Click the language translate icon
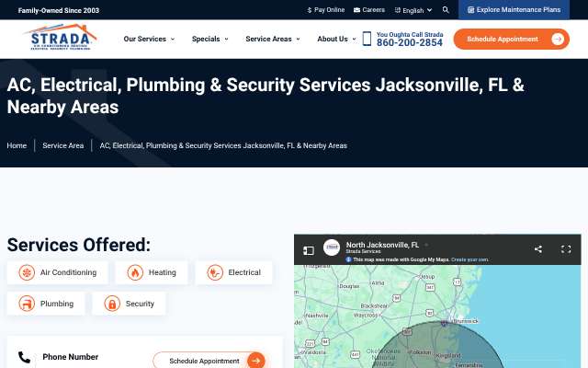 [x=398, y=10]
